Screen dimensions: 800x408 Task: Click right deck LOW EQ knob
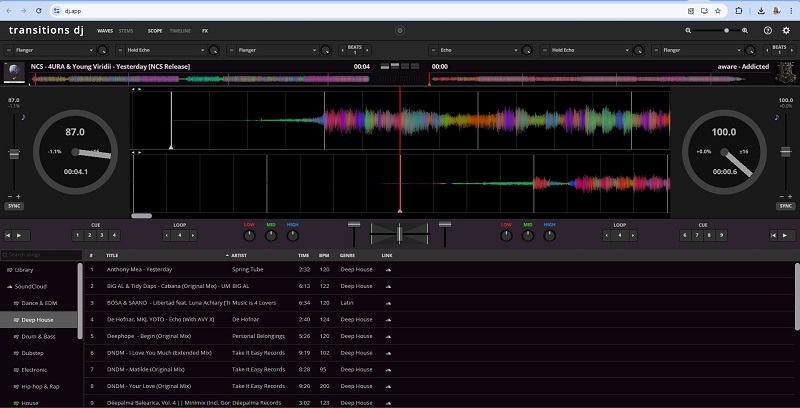click(x=506, y=236)
